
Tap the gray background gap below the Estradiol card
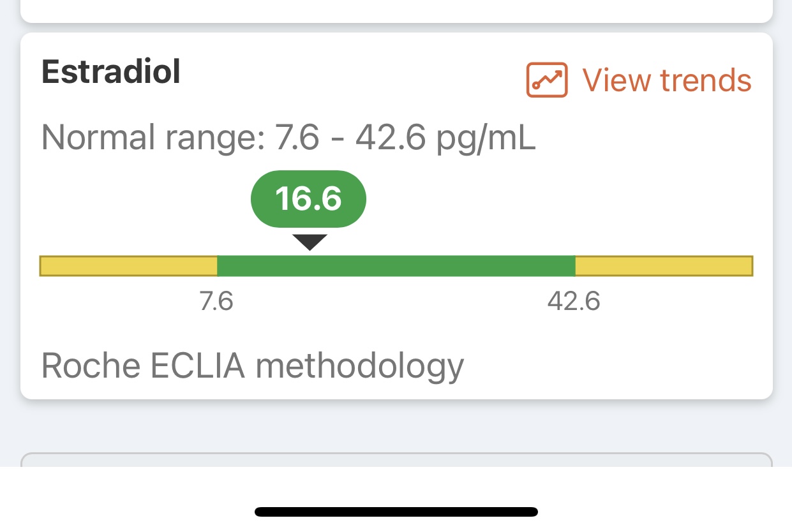coord(396,426)
